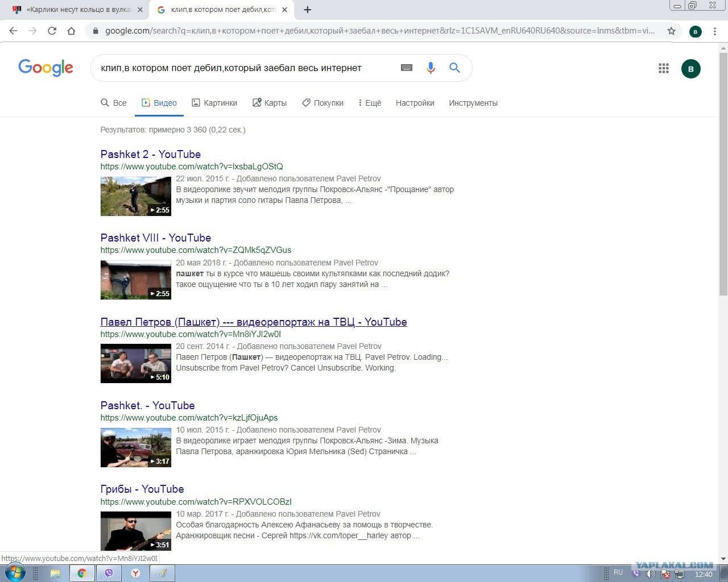Viewport: 728px width, 582px height.
Task: Click the scrollbar up arrow
Action: pos(723,48)
